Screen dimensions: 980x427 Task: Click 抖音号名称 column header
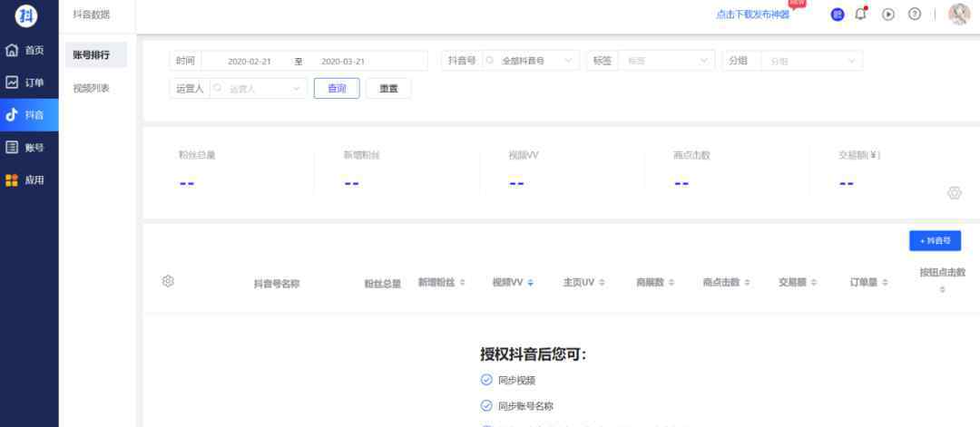276,284
